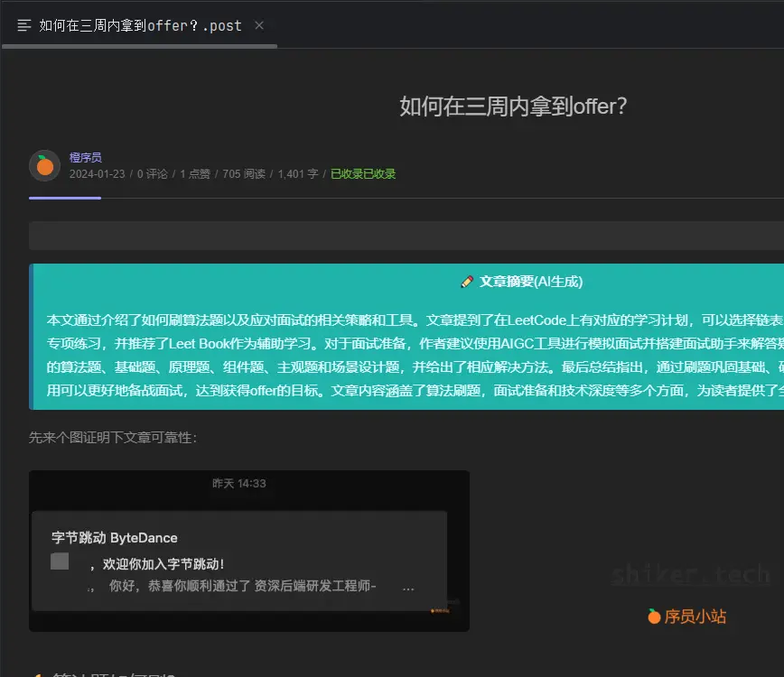Click the green 已收录已收录 status
Screen dimensions: 784x677
click(363, 174)
